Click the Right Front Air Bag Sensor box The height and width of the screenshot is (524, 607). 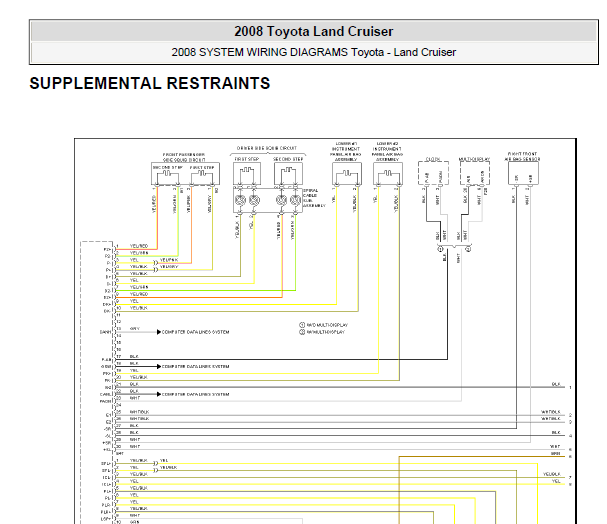(523, 173)
